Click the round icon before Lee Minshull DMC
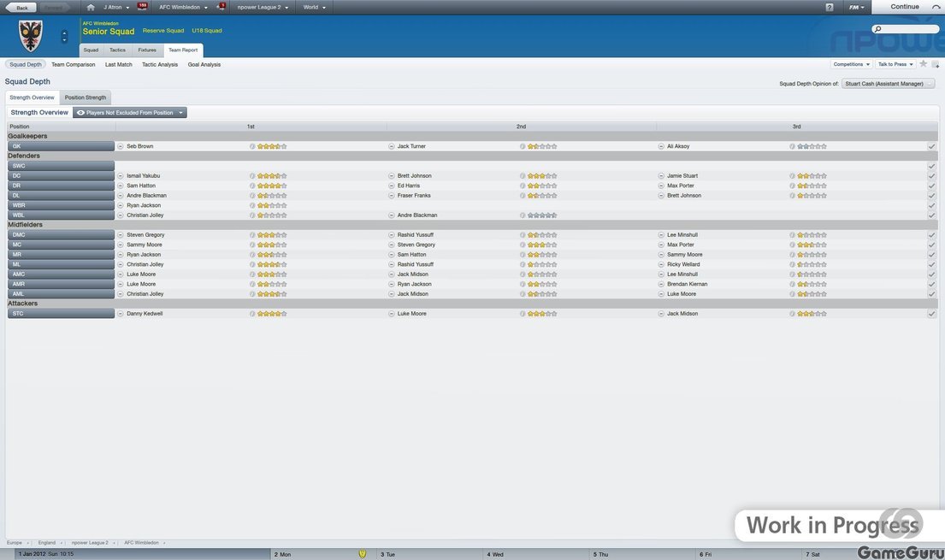The image size is (945, 560). (x=661, y=235)
